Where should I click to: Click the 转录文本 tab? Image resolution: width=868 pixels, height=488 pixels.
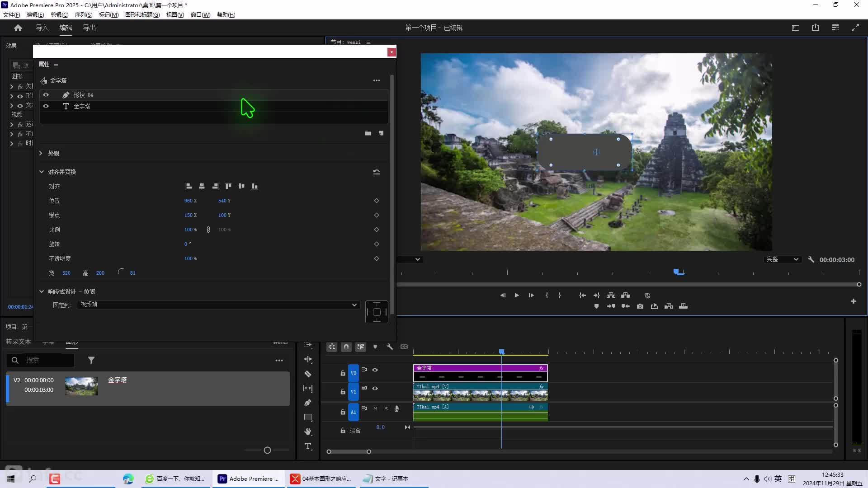(x=19, y=342)
